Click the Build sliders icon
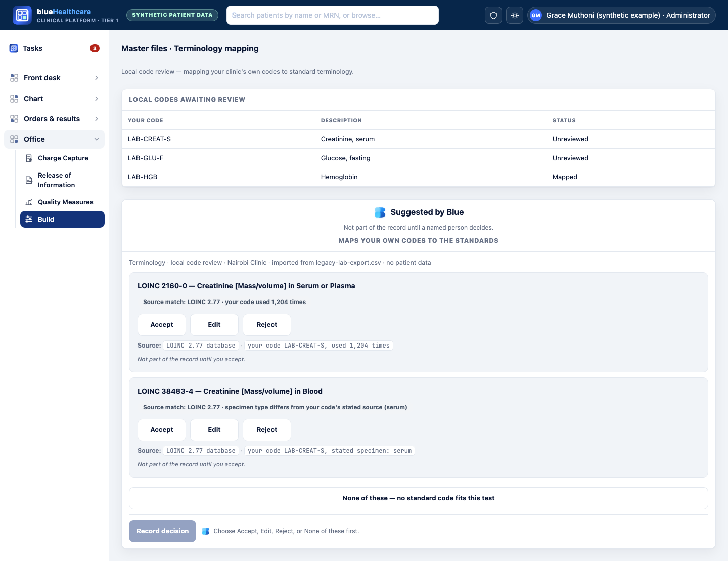 (29, 219)
